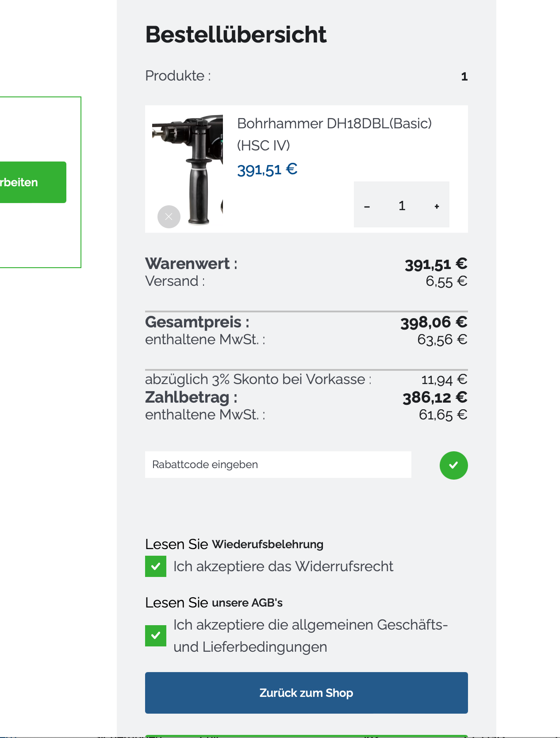560x738 pixels.
Task: Click the blue product price 391,51 €
Action: click(x=267, y=169)
